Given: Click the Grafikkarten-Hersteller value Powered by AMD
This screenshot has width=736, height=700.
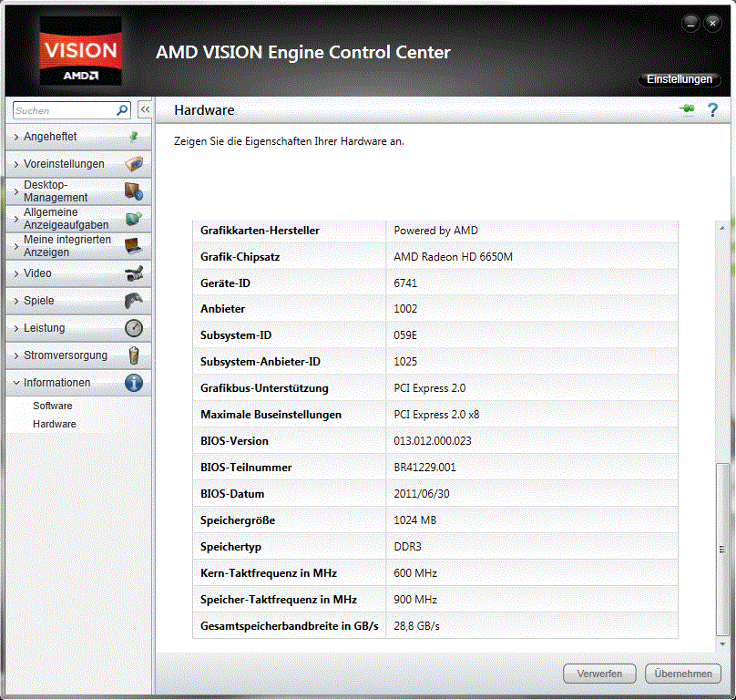Looking at the screenshot, I should point(435,231).
